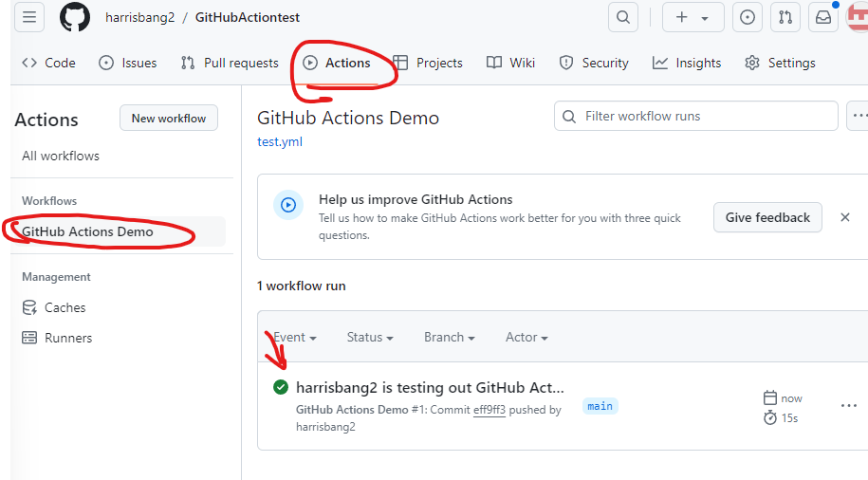This screenshot has height=480, width=868.
Task: Switch to the Security tab
Action: (594, 64)
